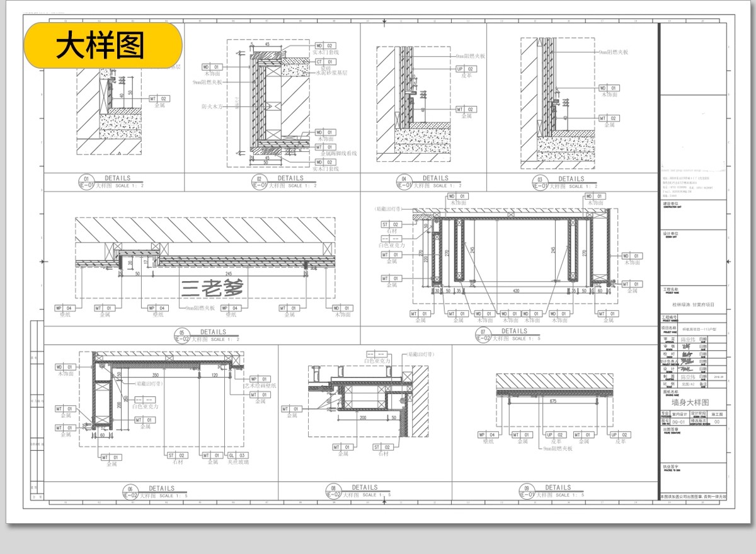The height and width of the screenshot is (554, 756).
Task: Select the 120 dimension in detail 06
Action: (x=214, y=375)
